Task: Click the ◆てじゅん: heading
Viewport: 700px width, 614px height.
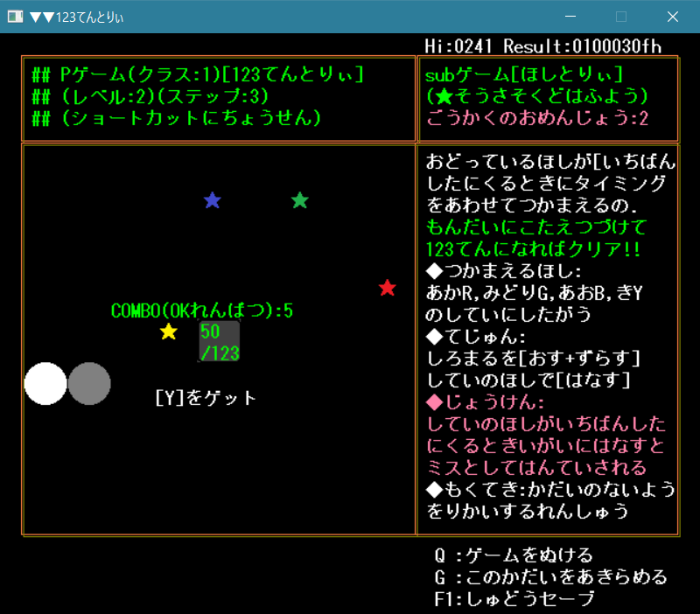Action: [x=476, y=337]
